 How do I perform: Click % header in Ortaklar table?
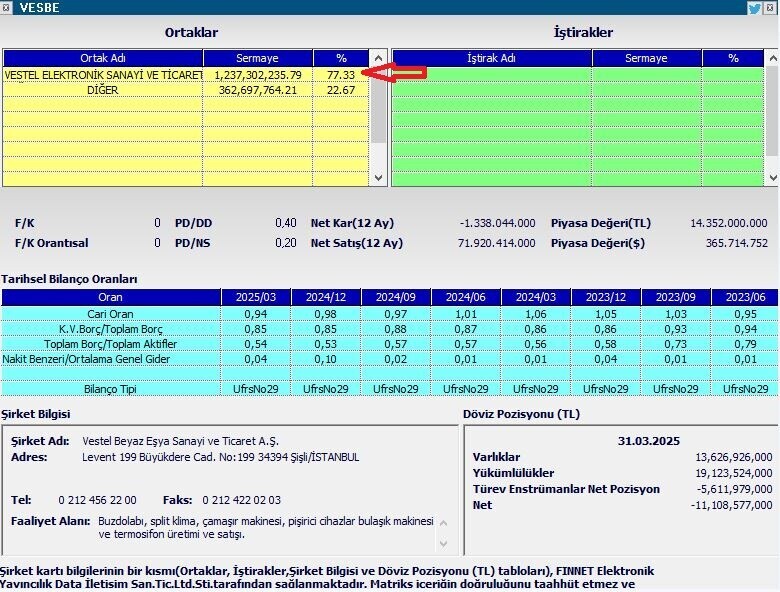click(341, 58)
